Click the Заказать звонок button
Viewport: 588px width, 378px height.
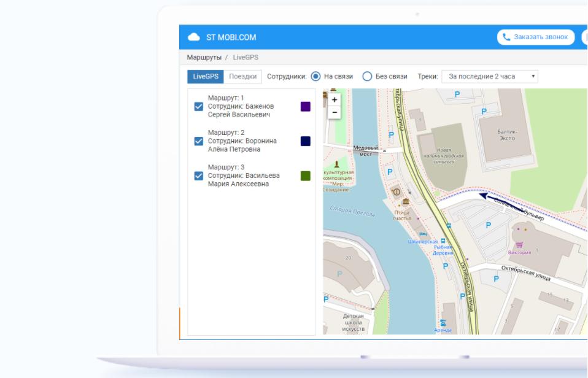(535, 37)
